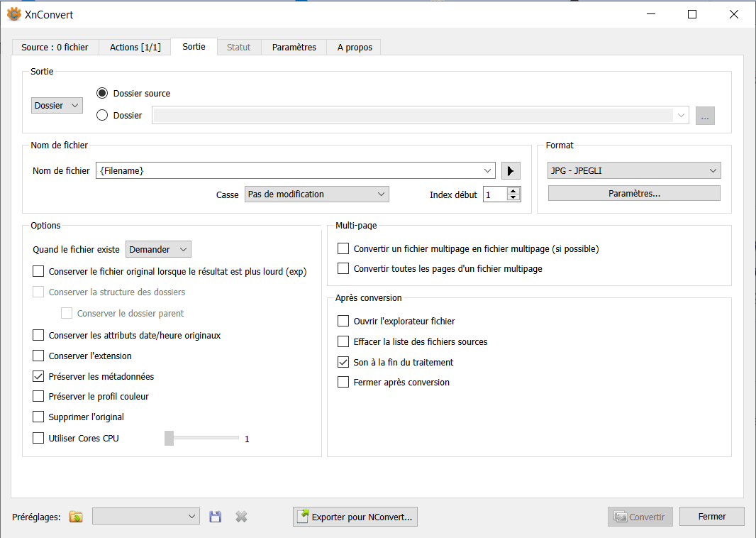Uncheck Préserver les métadonnées
This screenshot has width=756, height=538.
tap(38, 377)
